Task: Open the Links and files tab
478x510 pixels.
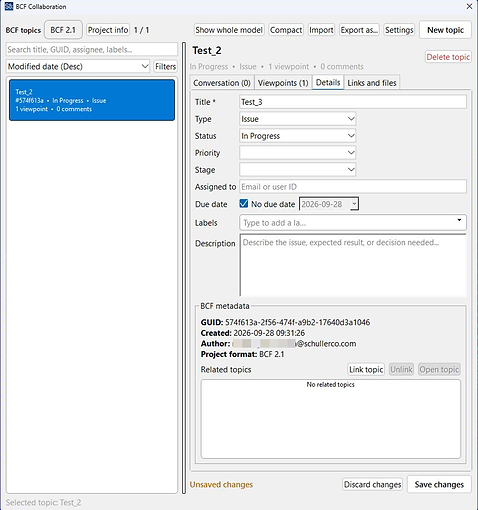Action: 372,83
